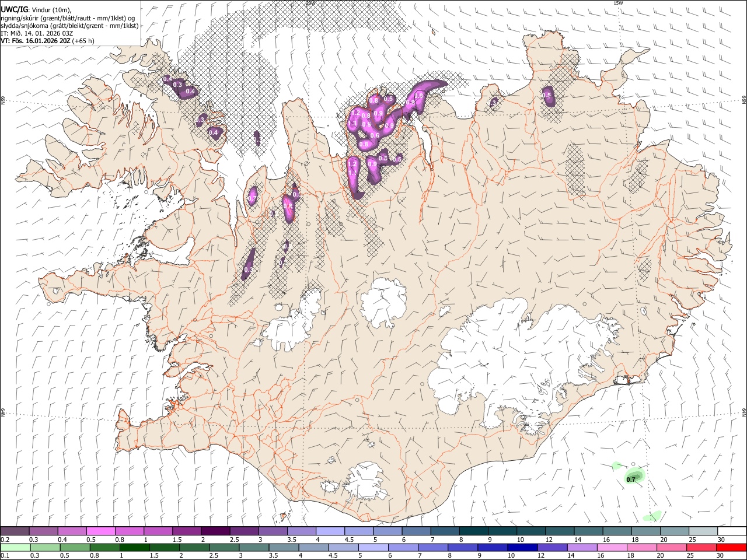Click the "0.1" label in the lower legend

5,556
